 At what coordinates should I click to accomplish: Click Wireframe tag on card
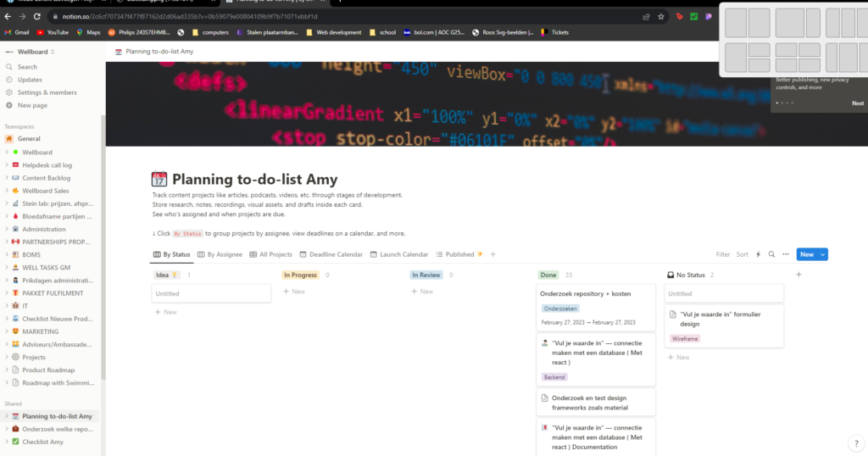(685, 339)
